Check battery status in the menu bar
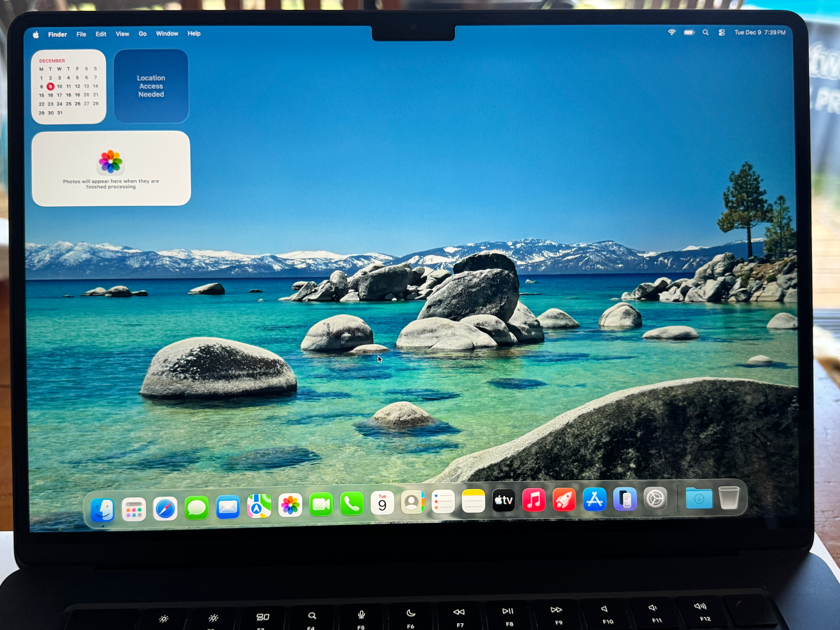The height and width of the screenshot is (630, 840). [689, 33]
